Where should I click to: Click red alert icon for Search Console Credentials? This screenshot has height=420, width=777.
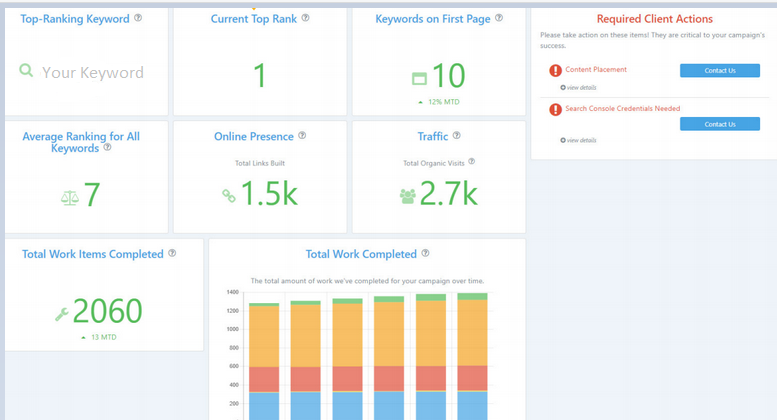point(555,110)
